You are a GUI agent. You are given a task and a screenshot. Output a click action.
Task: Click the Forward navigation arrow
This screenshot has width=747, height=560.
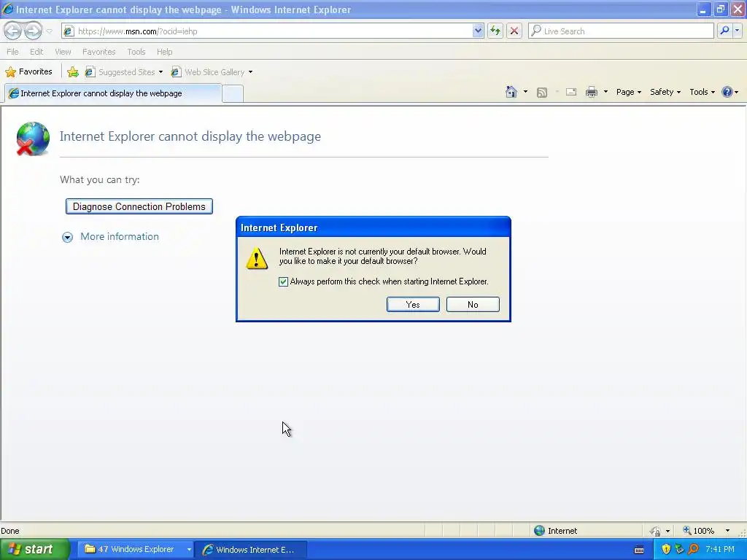pyautogui.click(x=33, y=31)
